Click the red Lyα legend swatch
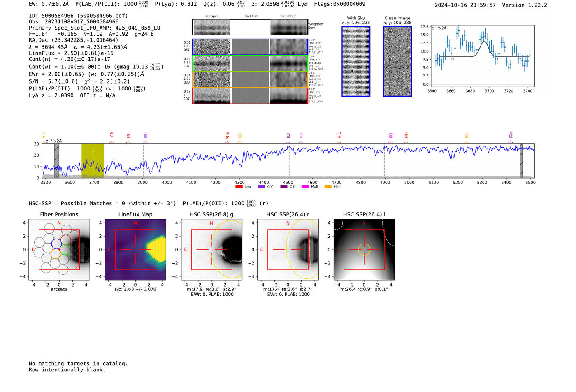 click(x=239, y=187)
